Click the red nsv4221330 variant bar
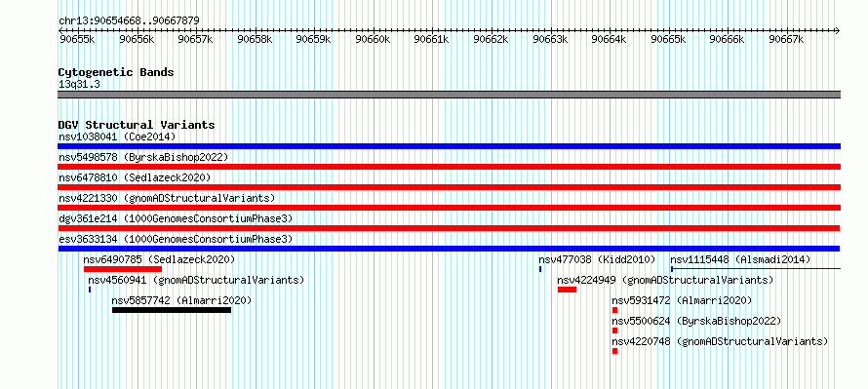This screenshot has width=868, height=389. 449,208
